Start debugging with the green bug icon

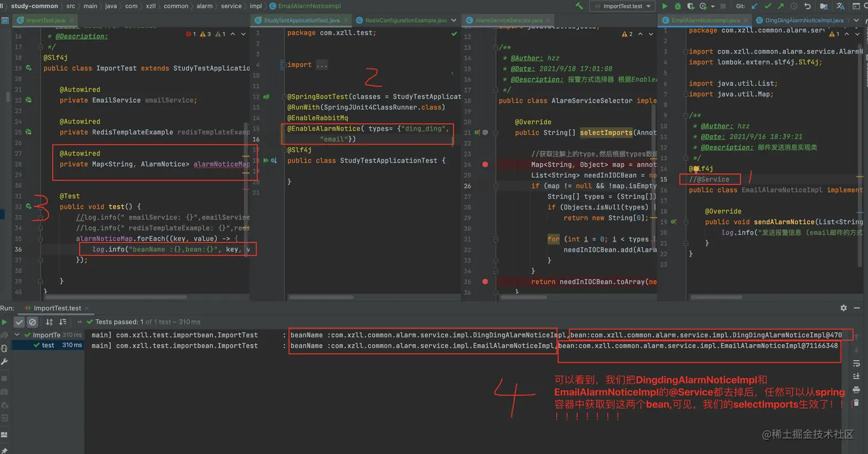[678, 6]
